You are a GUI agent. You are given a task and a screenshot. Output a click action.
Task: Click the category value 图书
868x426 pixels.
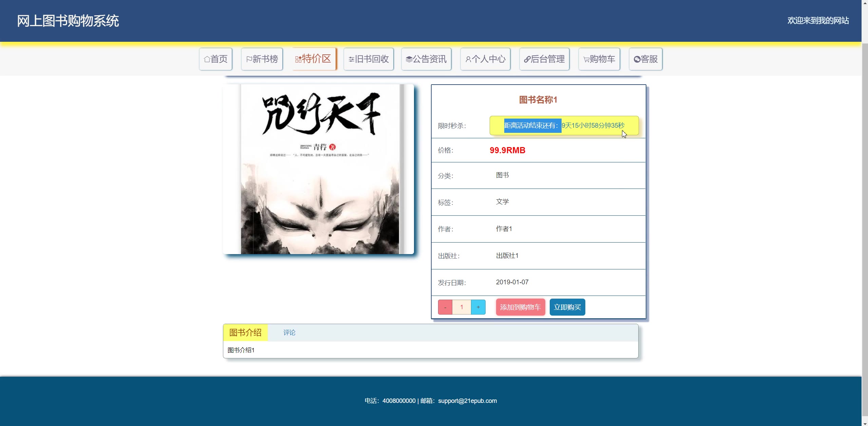click(x=502, y=175)
